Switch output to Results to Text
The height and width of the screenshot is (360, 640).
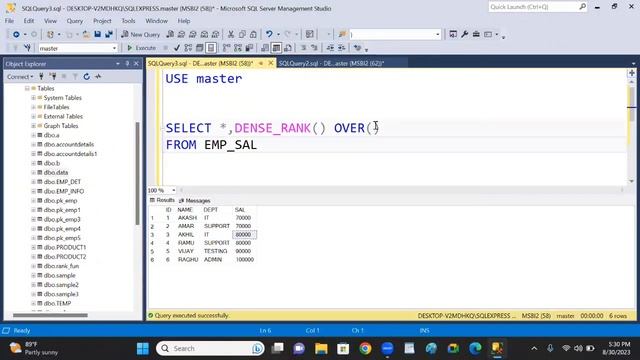pos(265,48)
